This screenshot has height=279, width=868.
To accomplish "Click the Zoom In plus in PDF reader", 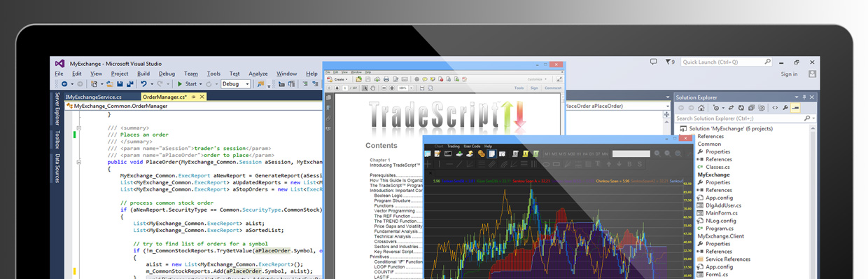I will [392, 88].
